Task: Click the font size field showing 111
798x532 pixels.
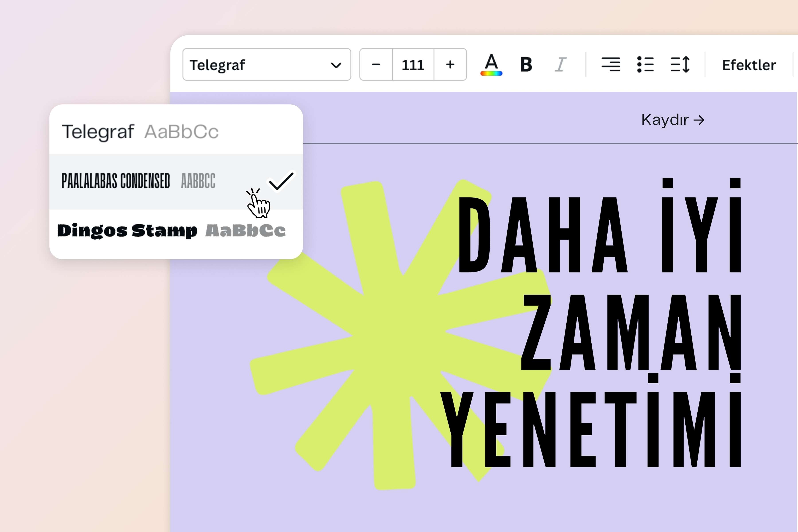Action: pyautogui.click(x=413, y=65)
